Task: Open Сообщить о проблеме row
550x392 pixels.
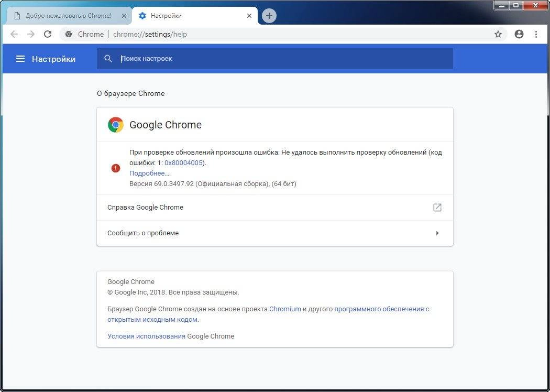Action: (274, 233)
